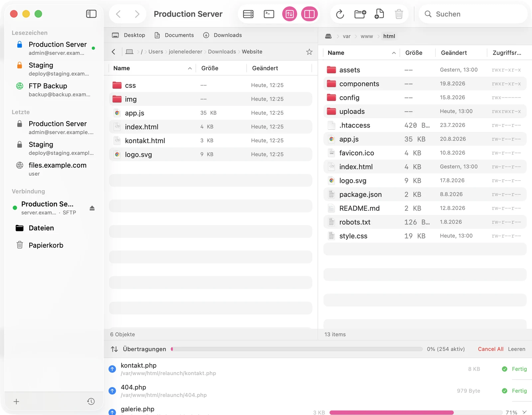
Task: Select Downloads in local breadcrumb path
Action: pos(222,52)
